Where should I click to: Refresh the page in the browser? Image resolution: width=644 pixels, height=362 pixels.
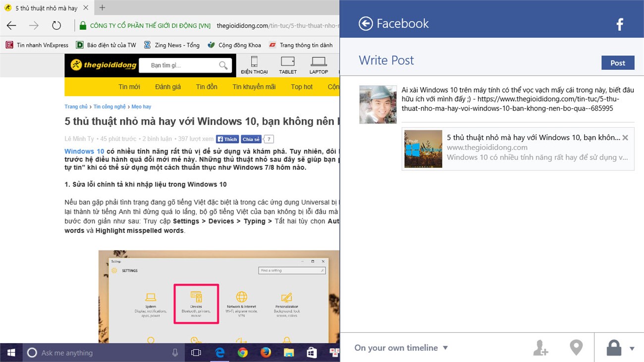click(x=56, y=26)
